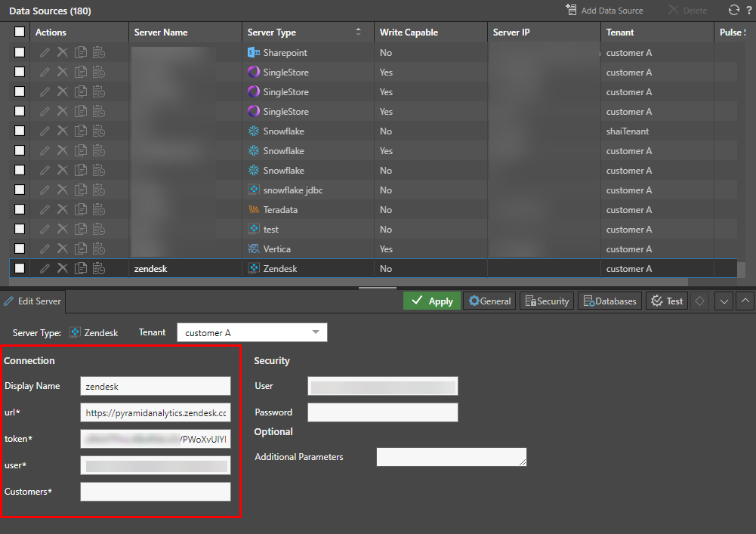Open help via the question mark icon
This screenshot has height=534, width=756.
click(x=748, y=11)
